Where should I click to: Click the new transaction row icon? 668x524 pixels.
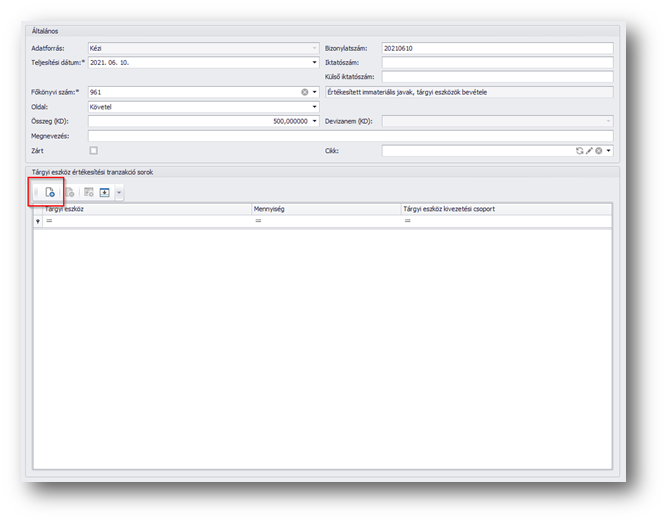point(50,191)
